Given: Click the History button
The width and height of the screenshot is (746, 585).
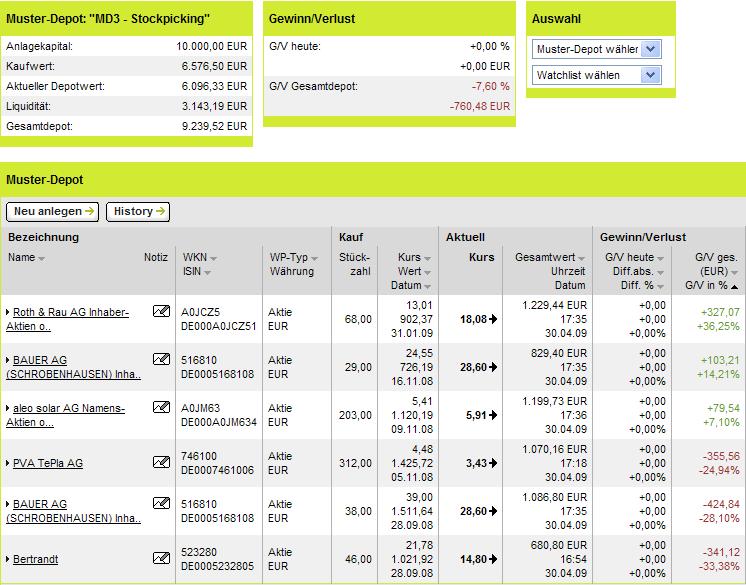Looking at the screenshot, I should point(138,212).
